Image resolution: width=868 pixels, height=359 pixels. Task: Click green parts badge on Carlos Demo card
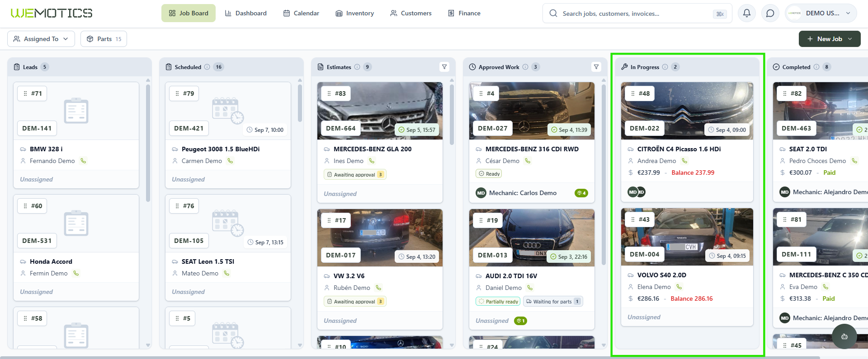[581, 193]
